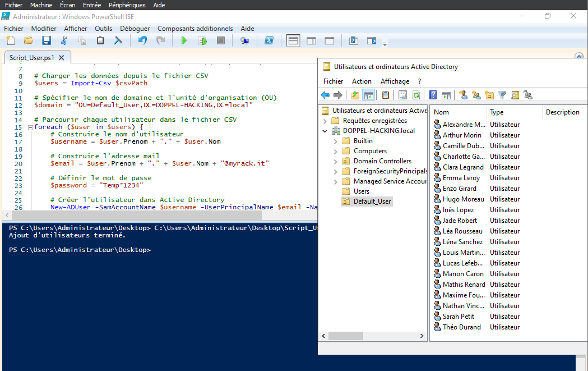Open the VirtualBox Écran menu
This screenshot has height=371, width=588.
point(67,5)
